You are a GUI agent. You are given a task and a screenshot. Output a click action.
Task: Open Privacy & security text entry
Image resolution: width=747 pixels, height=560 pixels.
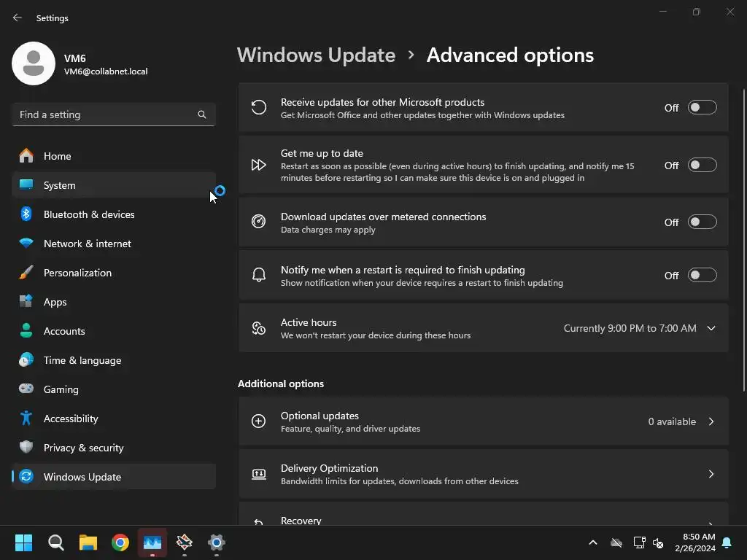click(x=83, y=448)
